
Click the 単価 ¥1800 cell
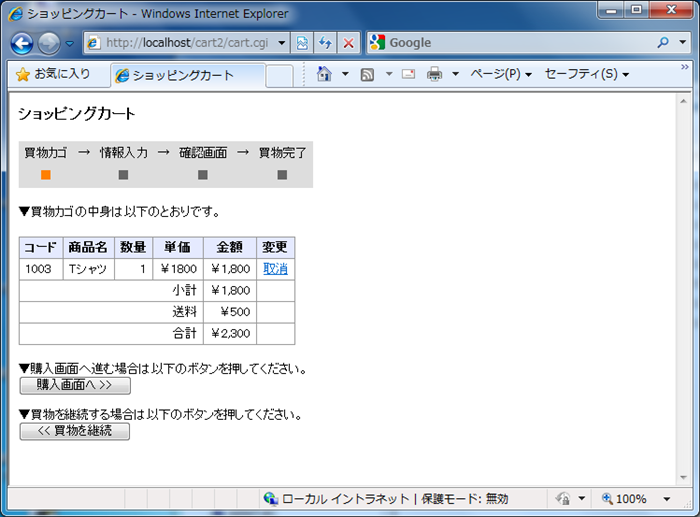point(178,269)
